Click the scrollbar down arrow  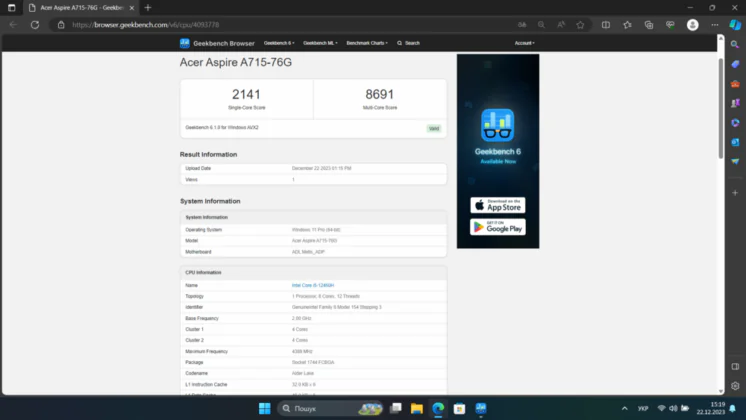coord(720,391)
